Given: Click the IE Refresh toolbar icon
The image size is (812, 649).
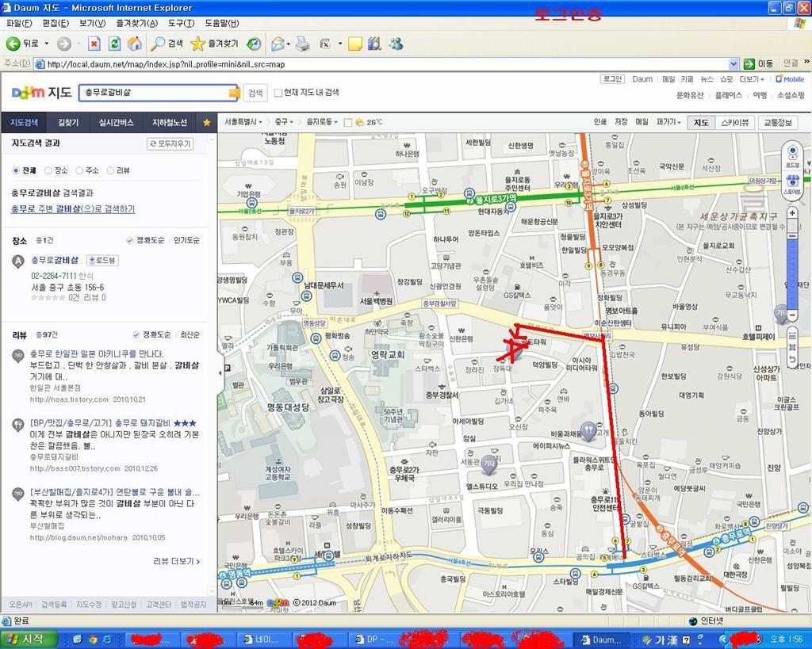Looking at the screenshot, I should [115, 44].
